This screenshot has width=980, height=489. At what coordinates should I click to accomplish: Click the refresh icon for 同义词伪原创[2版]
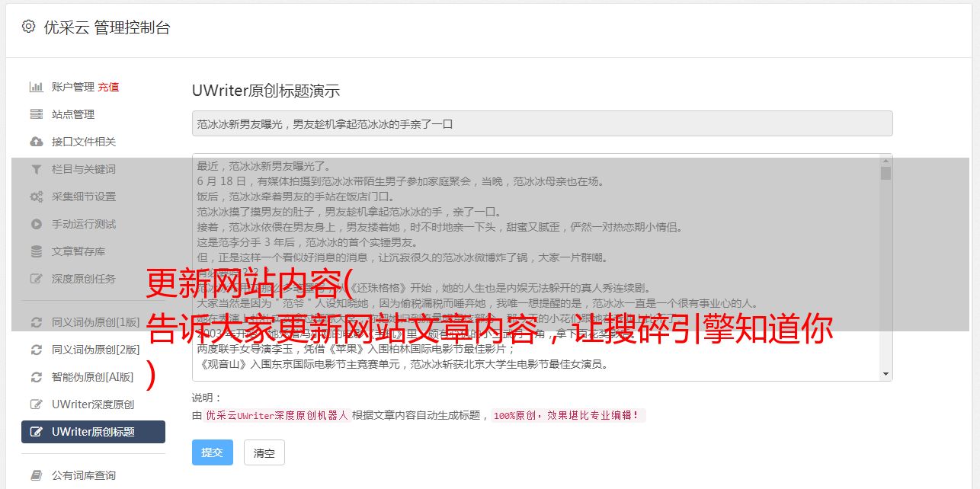36,350
